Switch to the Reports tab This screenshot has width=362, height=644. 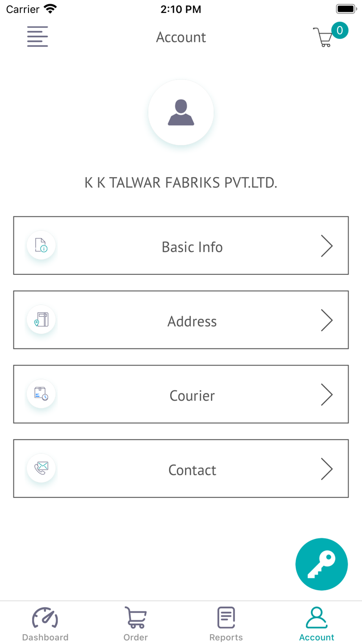click(x=226, y=623)
